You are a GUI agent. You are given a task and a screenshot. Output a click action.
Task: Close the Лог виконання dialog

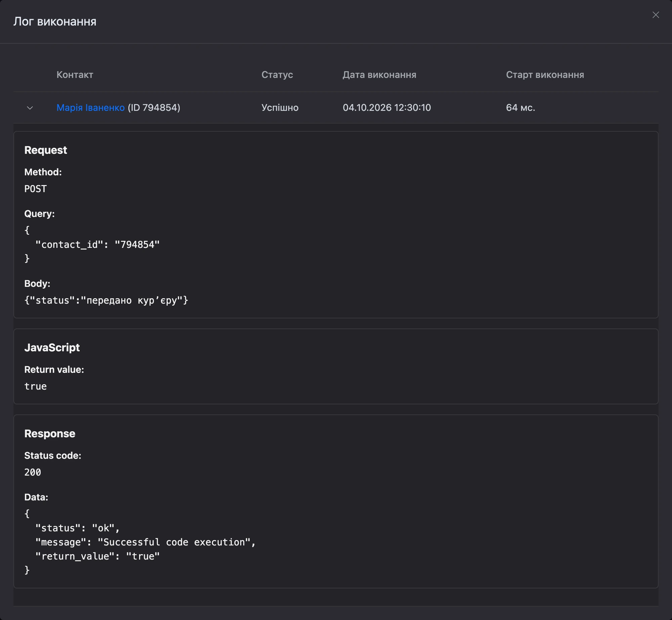coord(656,15)
